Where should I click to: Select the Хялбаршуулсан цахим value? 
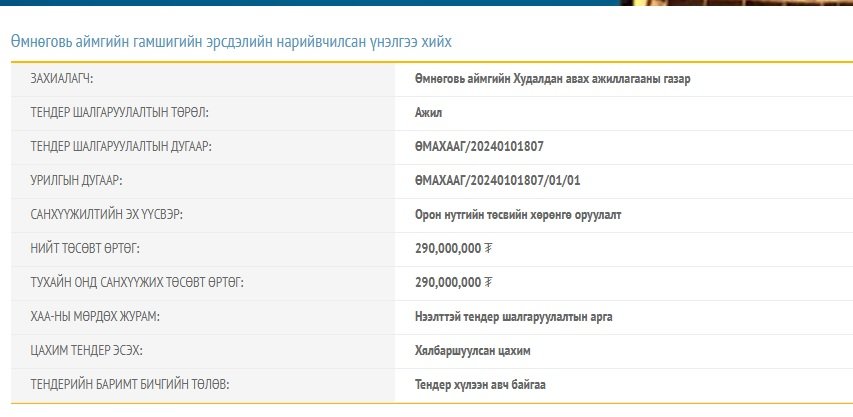(x=479, y=350)
